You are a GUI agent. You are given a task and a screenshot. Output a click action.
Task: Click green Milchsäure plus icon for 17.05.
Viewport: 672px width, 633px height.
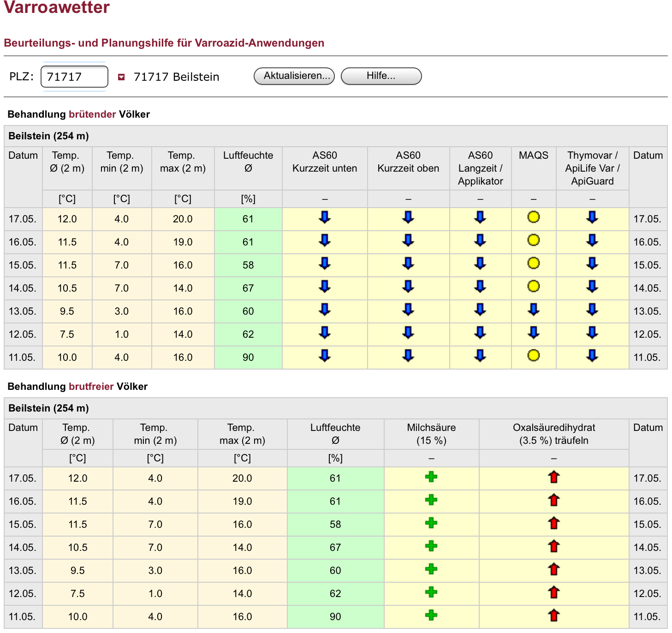431,477
